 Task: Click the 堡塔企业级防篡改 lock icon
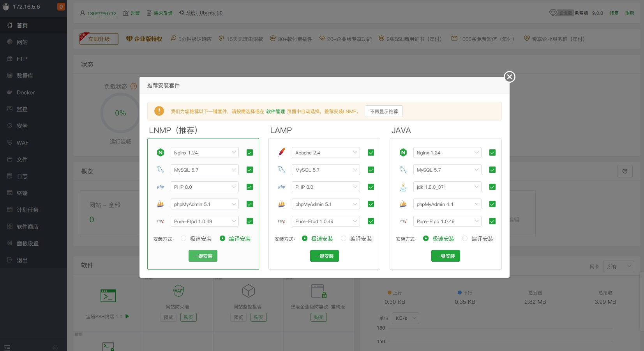[319, 291]
